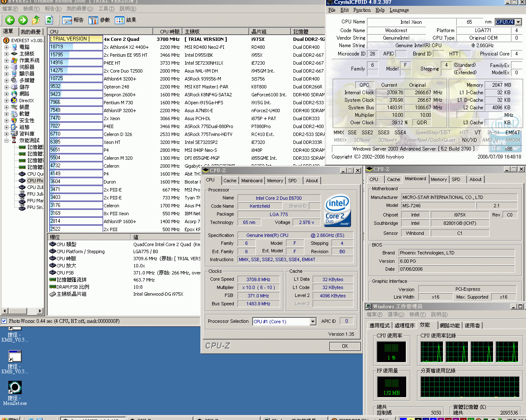This screenshot has height=420, width=526.
Task: Select DirectX in the EVEREST tree
Action: [26, 101]
